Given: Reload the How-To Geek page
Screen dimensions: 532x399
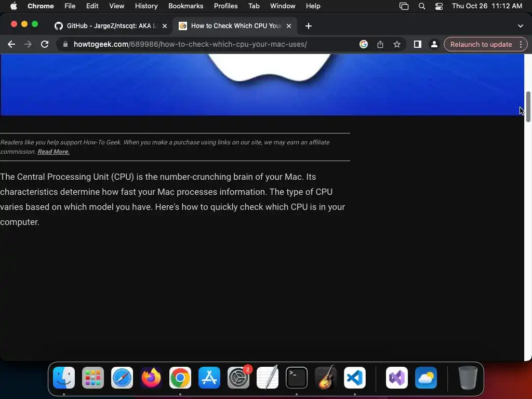Looking at the screenshot, I should click(45, 44).
